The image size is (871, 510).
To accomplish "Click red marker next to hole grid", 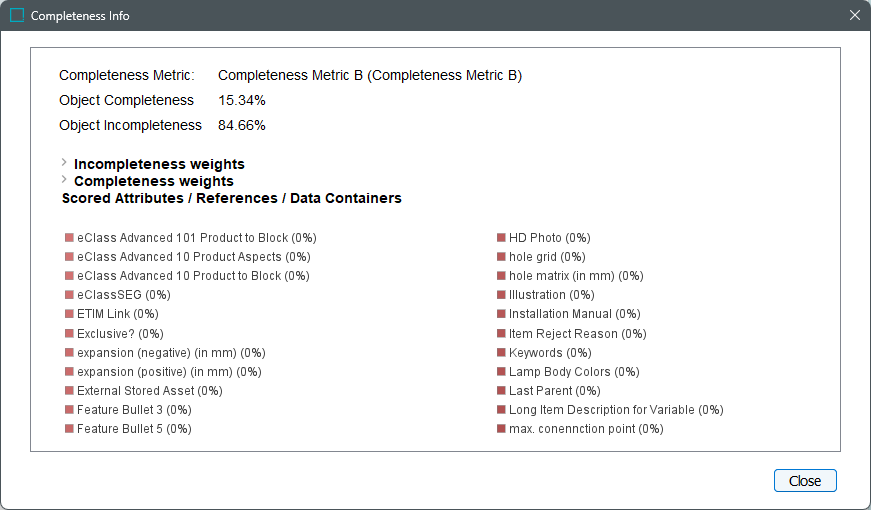I will 502,257.
